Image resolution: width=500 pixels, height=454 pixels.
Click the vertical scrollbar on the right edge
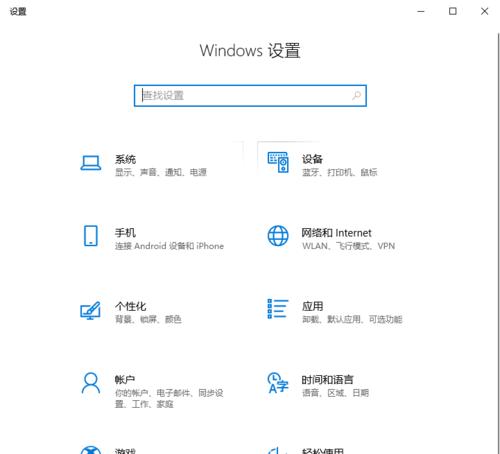click(498, 243)
